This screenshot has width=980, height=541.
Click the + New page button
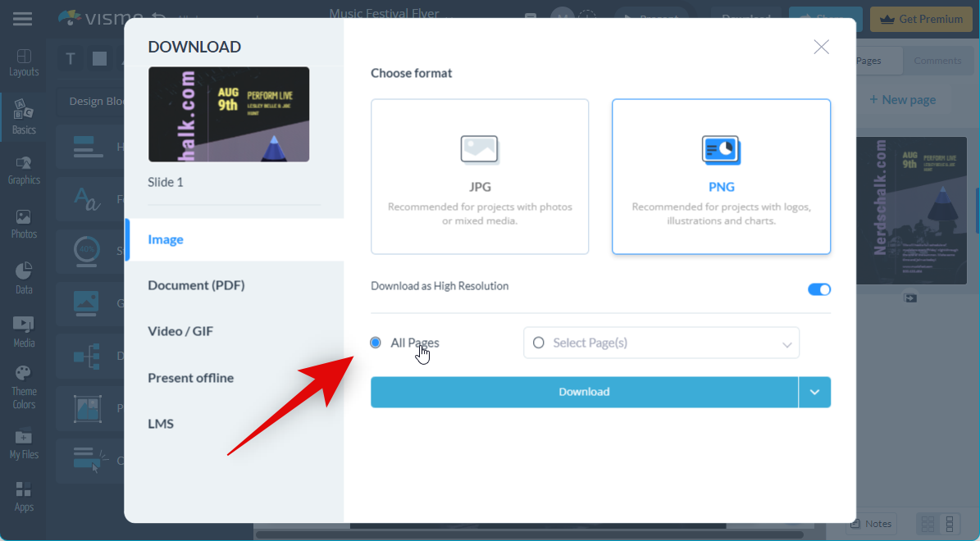pyautogui.click(x=902, y=100)
